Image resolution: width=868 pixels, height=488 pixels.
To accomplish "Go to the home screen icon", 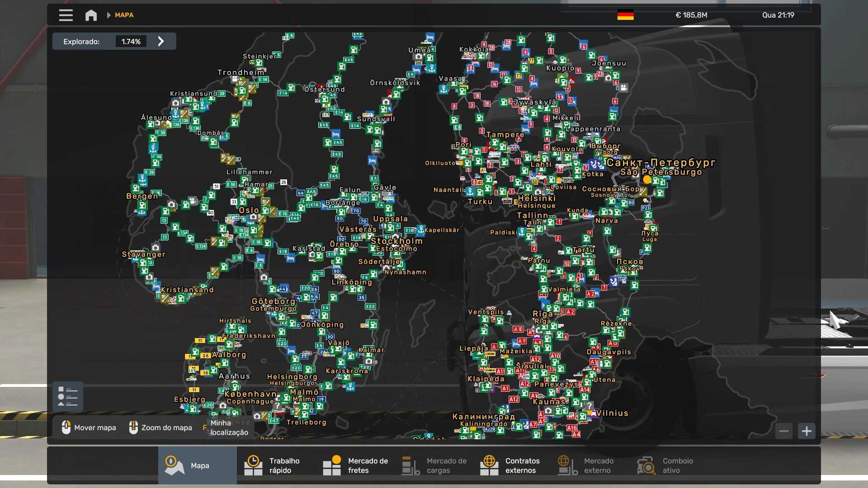I will point(91,15).
